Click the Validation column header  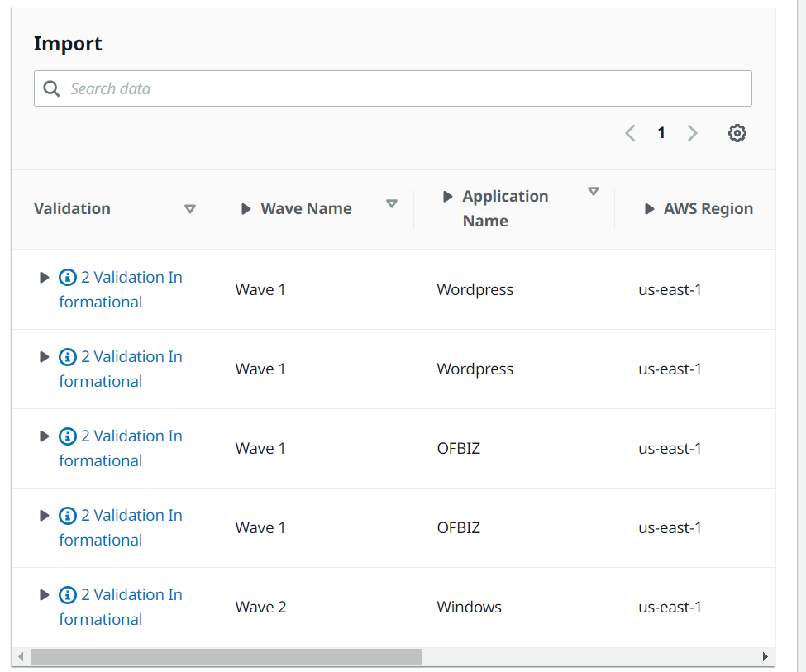pyautogui.click(x=72, y=209)
